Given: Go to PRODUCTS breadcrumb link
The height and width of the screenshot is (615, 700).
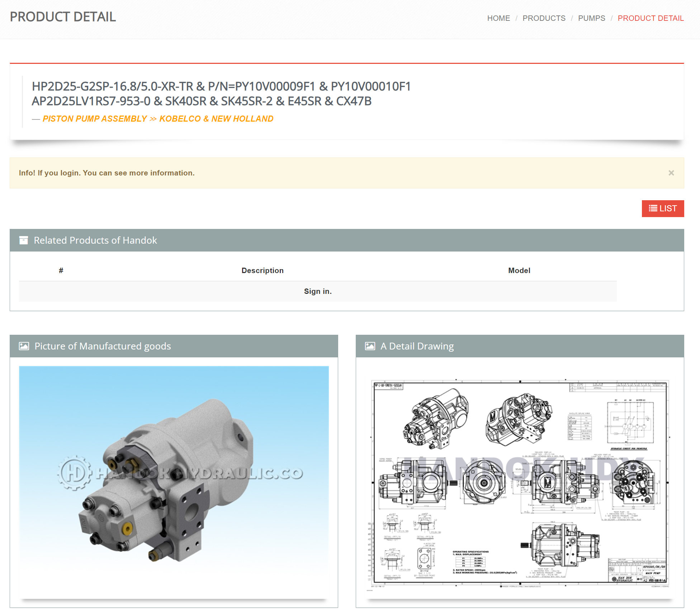Looking at the screenshot, I should pos(544,18).
